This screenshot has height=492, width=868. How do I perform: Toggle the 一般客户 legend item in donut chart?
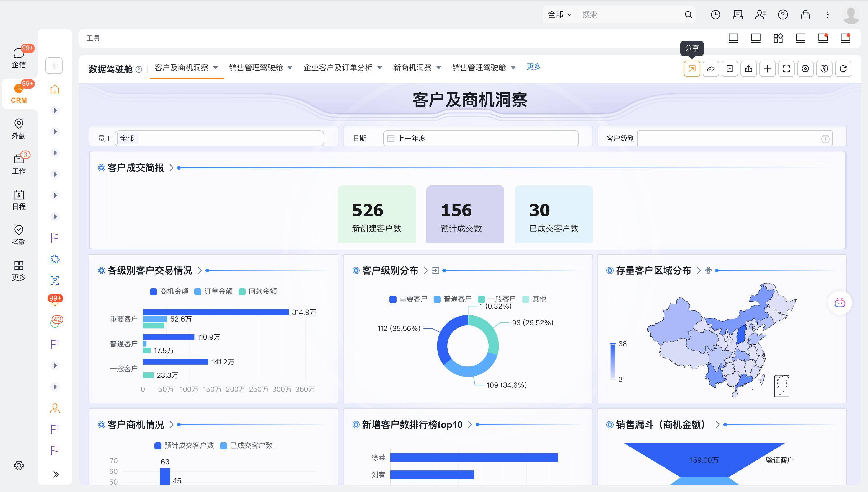pyautogui.click(x=497, y=299)
